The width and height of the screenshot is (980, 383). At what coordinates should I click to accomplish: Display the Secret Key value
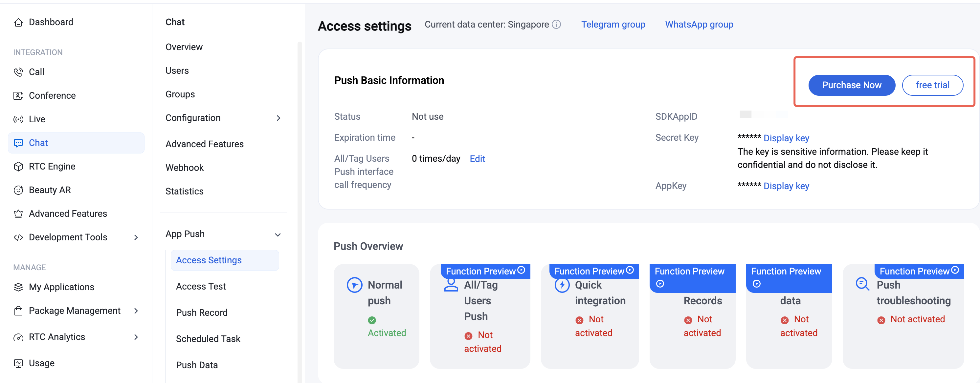[786, 138]
